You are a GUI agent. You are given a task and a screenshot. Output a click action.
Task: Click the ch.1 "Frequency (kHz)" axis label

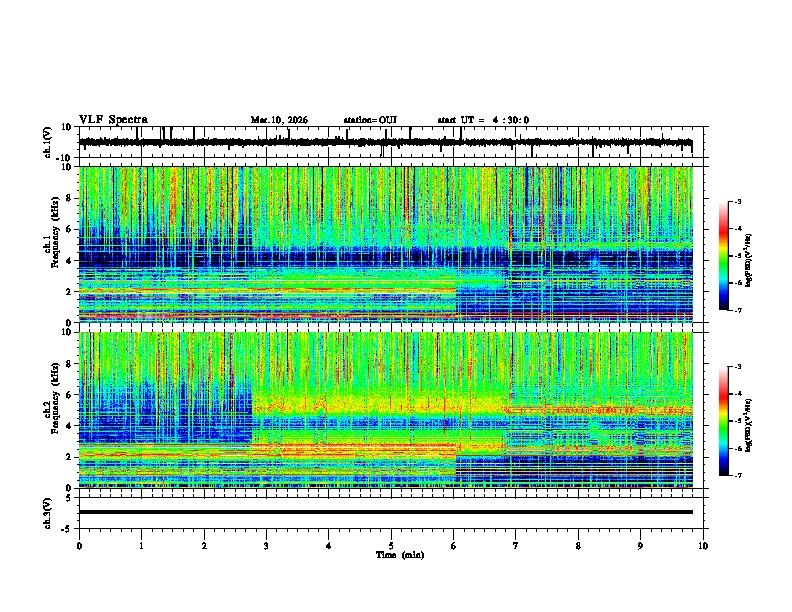55,233
